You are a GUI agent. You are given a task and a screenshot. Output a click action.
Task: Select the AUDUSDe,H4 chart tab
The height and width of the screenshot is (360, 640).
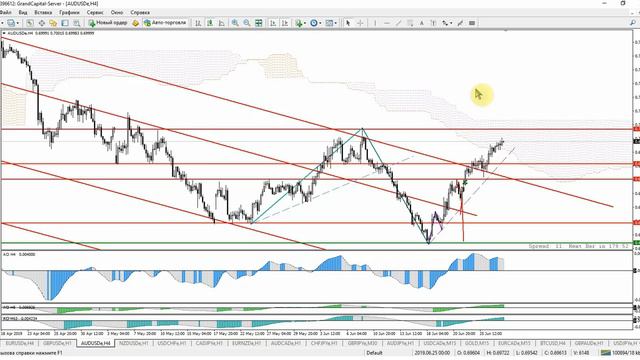tap(96, 344)
